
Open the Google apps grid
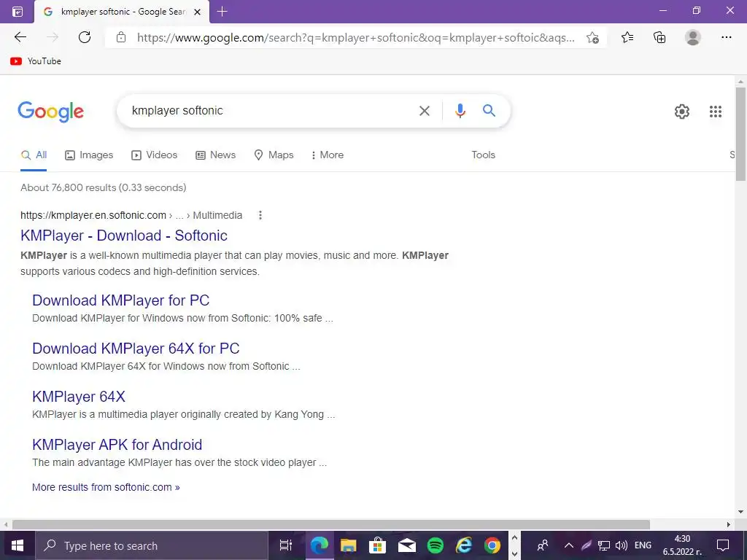point(715,112)
